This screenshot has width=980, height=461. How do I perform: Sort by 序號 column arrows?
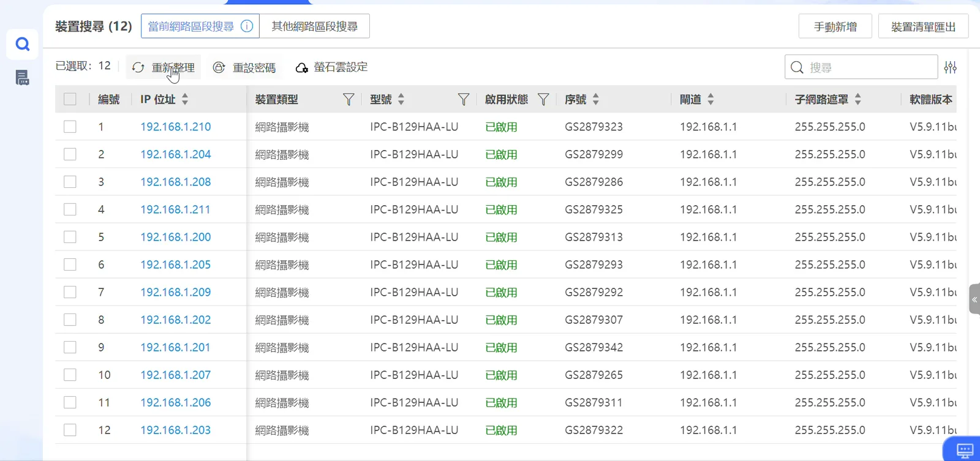coord(596,99)
